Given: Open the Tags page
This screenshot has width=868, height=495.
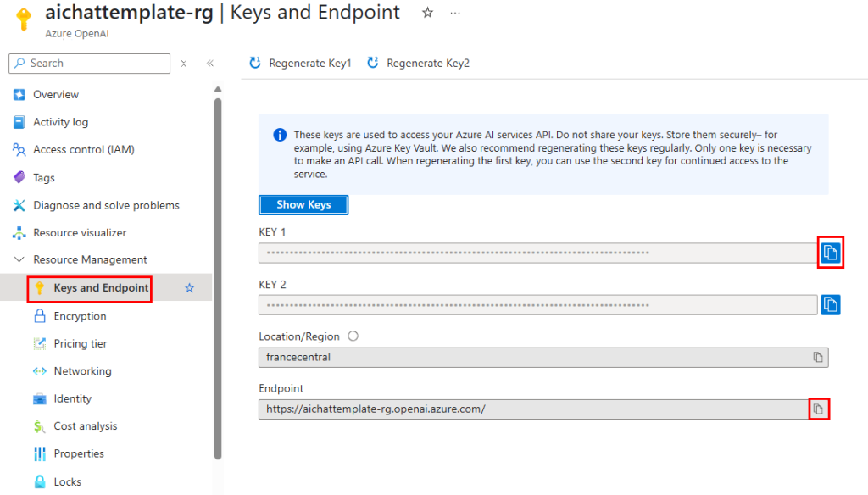Looking at the screenshot, I should 44,178.
